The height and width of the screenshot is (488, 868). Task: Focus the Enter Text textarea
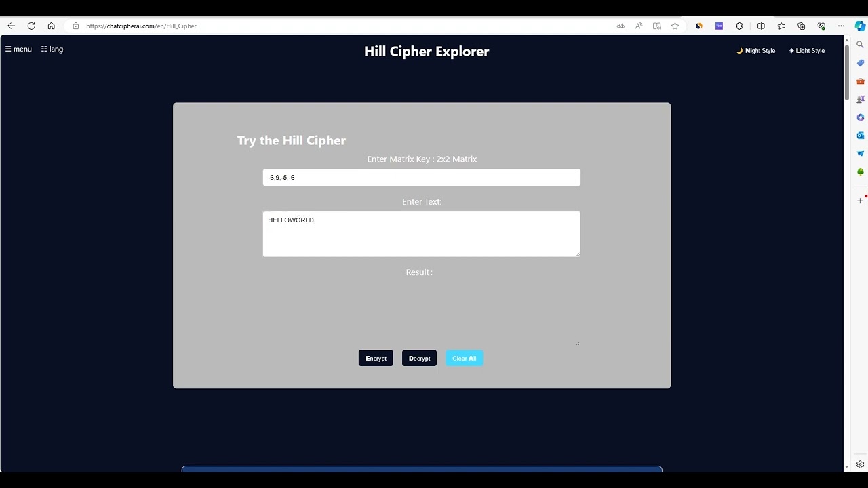tap(422, 234)
